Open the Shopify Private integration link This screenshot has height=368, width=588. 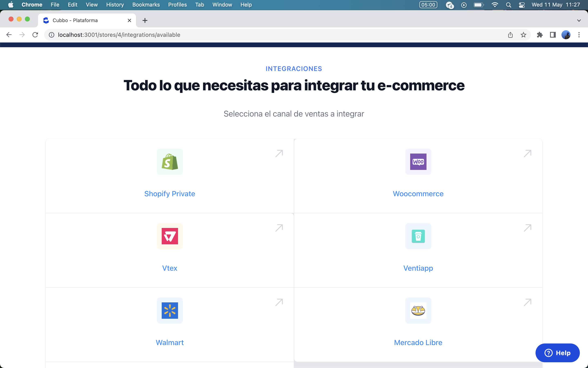[170, 194]
